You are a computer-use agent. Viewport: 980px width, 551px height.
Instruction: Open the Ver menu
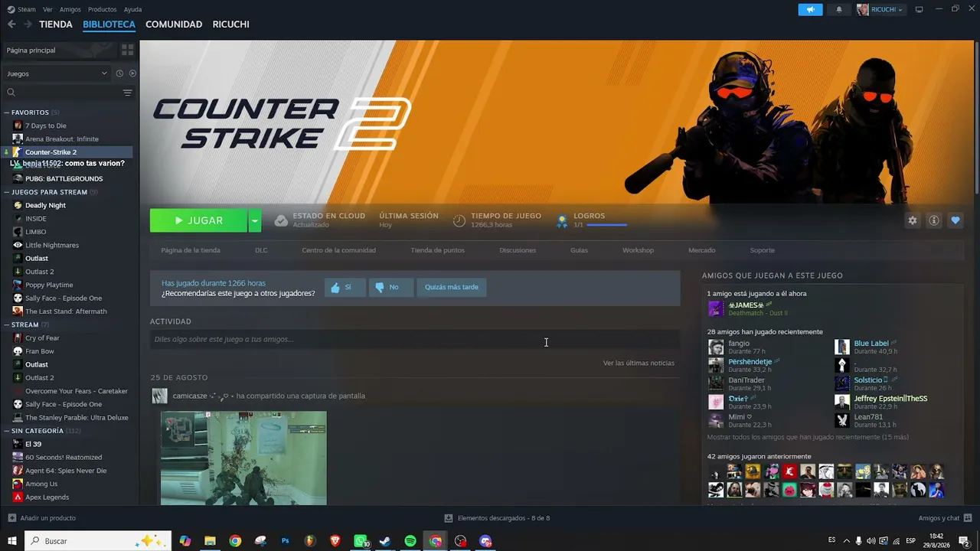(x=47, y=9)
